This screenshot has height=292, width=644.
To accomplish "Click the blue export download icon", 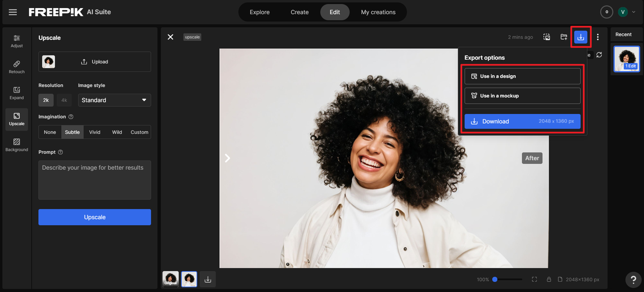I will coord(581,37).
